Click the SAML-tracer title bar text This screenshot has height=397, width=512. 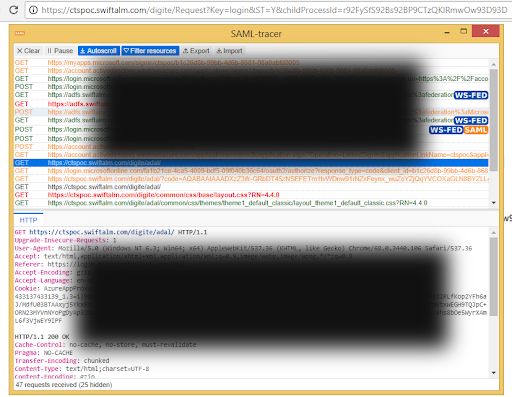click(x=256, y=34)
